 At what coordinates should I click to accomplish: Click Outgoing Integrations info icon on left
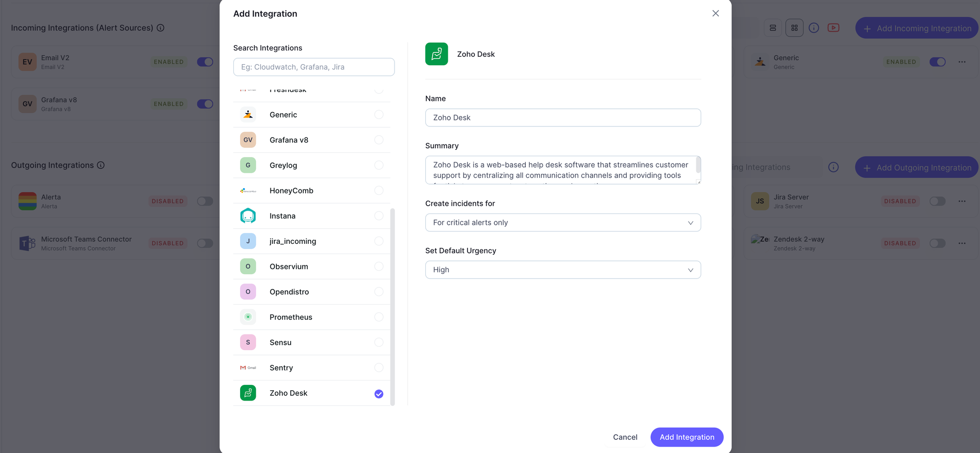coord(101,165)
